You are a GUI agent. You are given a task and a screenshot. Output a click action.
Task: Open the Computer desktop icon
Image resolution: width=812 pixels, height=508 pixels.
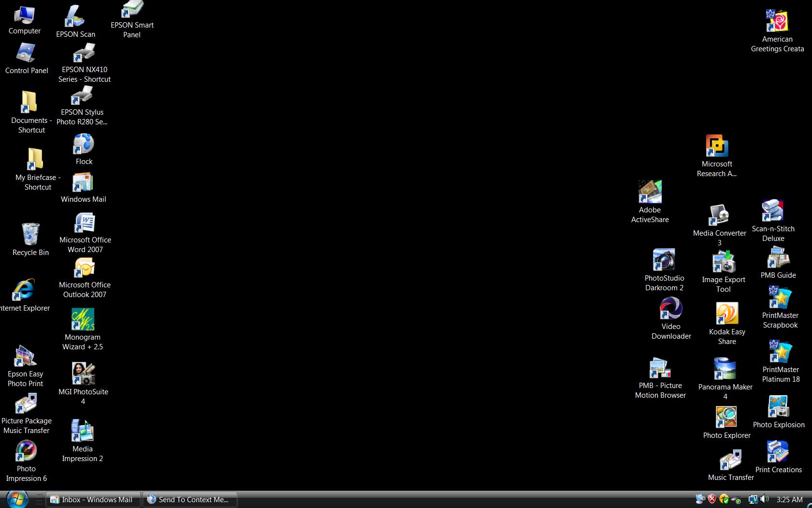[x=24, y=16]
